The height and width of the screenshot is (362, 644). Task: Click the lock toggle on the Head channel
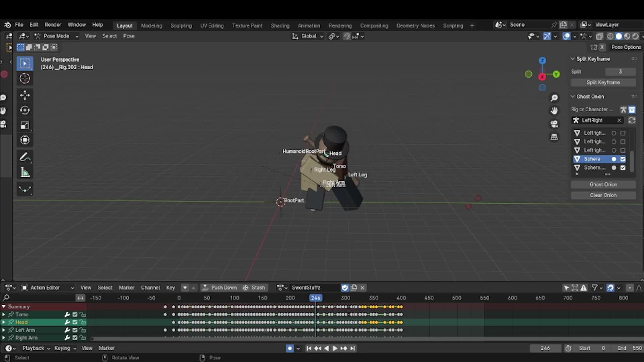(x=83, y=322)
